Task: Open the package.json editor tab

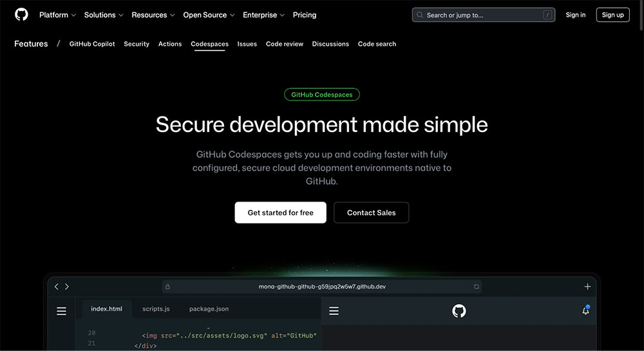Action: [209, 308]
